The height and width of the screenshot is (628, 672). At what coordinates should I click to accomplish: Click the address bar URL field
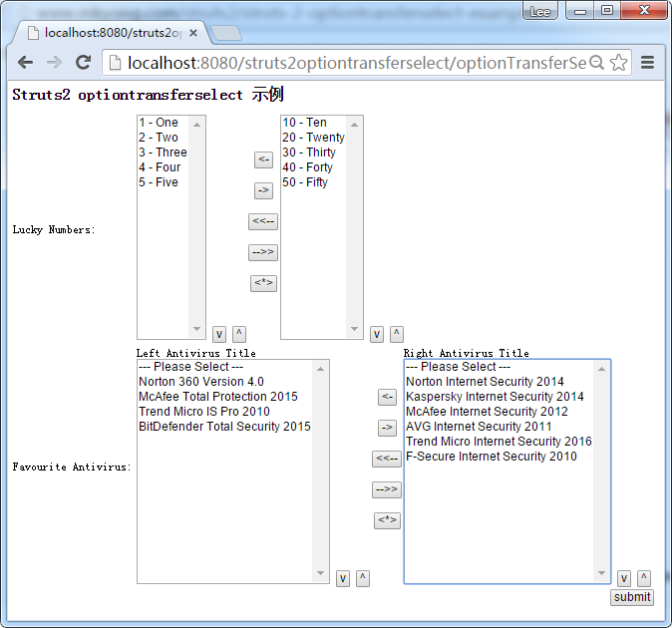[349, 63]
